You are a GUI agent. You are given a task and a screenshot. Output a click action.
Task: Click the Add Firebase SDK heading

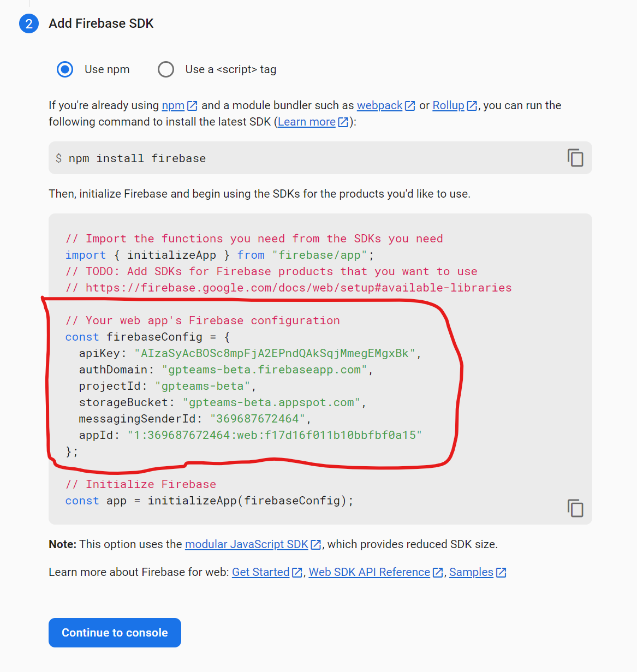coord(101,23)
